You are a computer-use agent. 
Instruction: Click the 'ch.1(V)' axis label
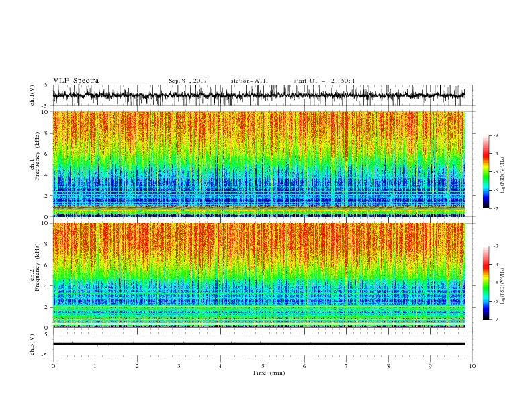pos(32,95)
